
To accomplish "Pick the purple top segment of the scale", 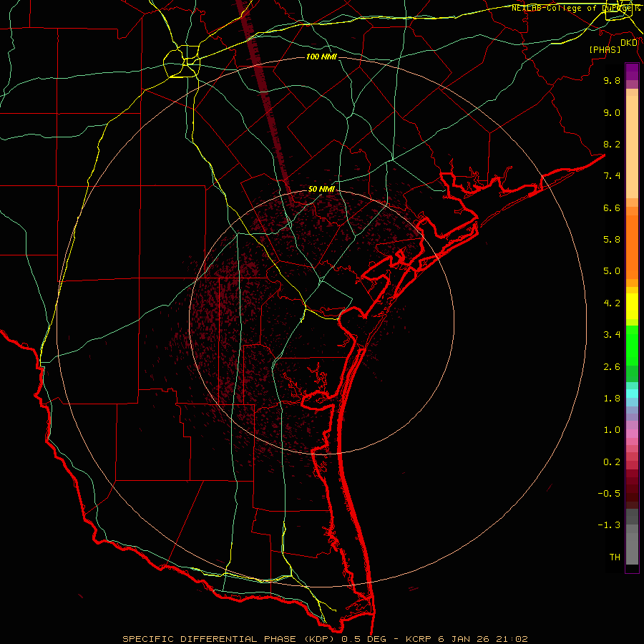I will tap(632, 72).
